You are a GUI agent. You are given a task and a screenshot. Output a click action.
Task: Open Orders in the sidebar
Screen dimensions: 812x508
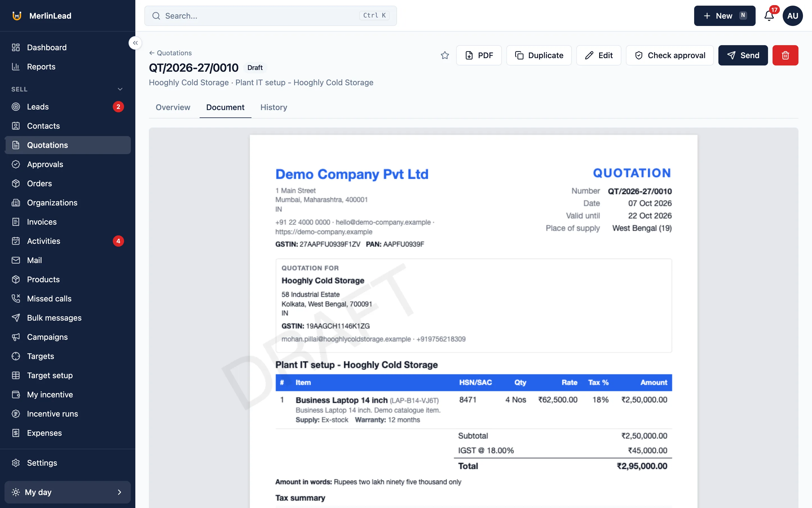tap(68, 183)
